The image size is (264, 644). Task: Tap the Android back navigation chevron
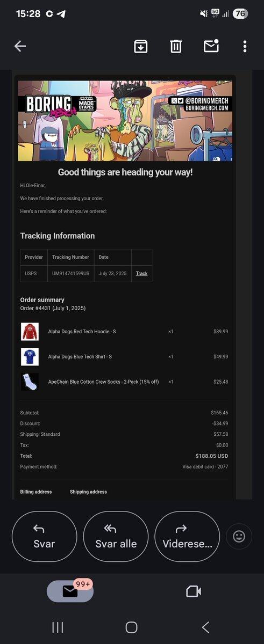pyautogui.click(x=205, y=627)
